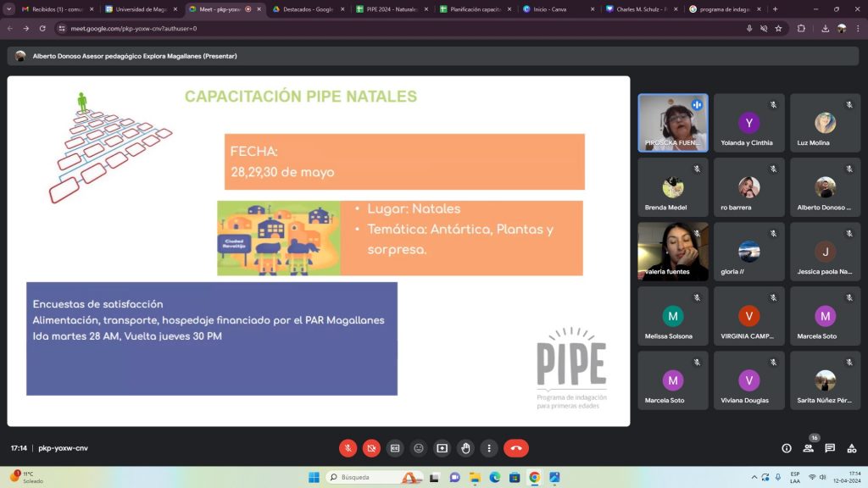
Task: Unmute the microphone
Action: pyautogui.click(x=348, y=447)
